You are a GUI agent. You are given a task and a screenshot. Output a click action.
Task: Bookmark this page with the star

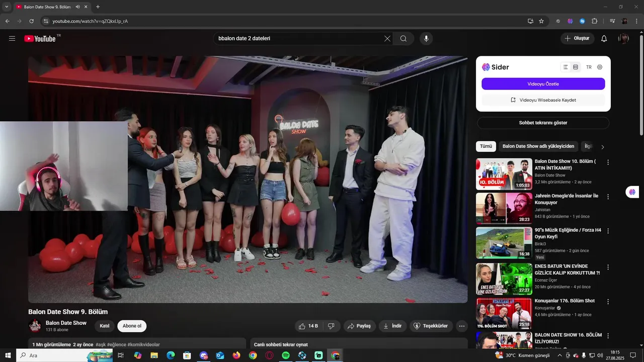click(541, 21)
